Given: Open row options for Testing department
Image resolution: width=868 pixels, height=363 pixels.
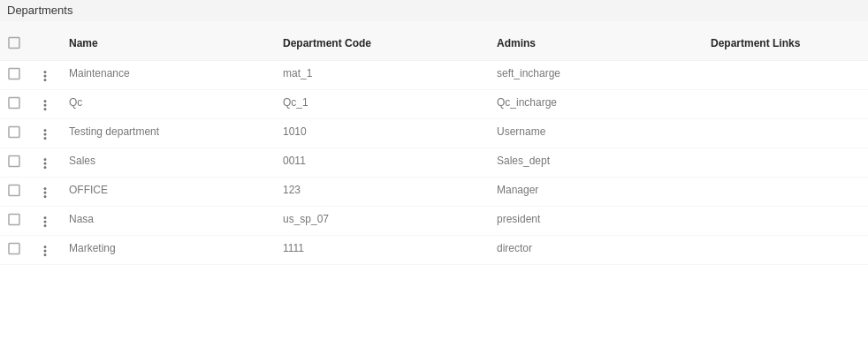Looking at the screenshot, I should [x=45, y=134].
